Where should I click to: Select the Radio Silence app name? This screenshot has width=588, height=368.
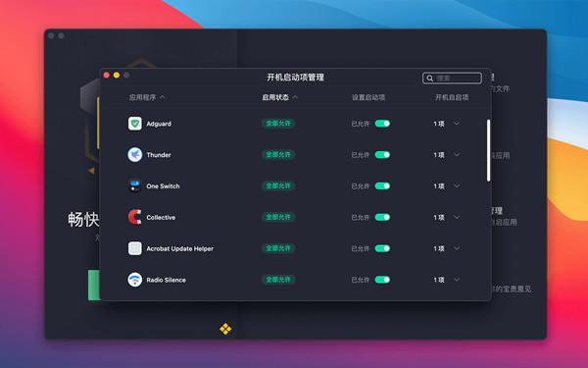click(167, 280)
